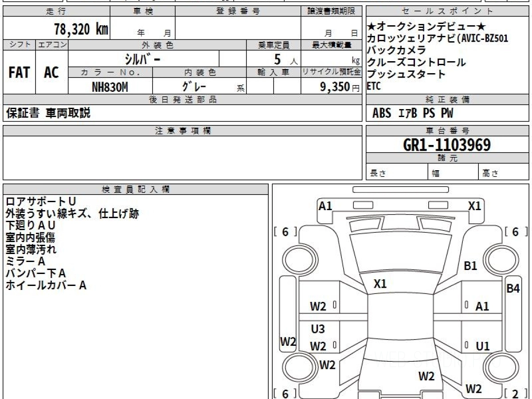Click the 輸入車 label
Screen dimensions: 532x399
click(274, 72)
